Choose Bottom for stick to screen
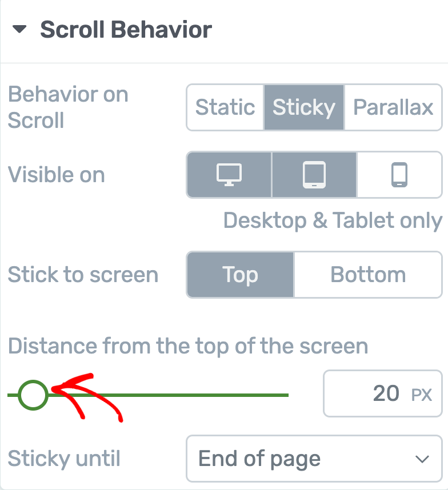This screenshot has height=490, width=448. click(x=368, y=275)
